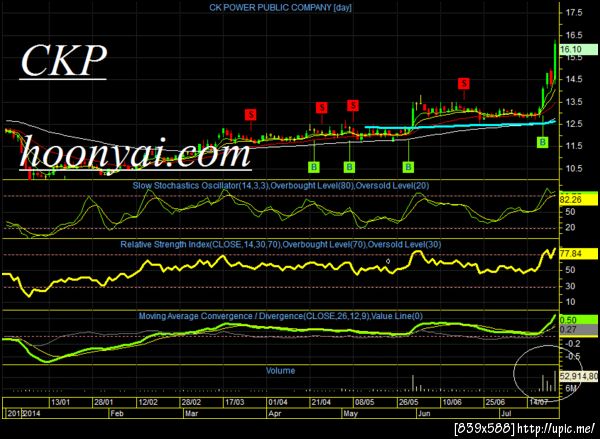The height and width of the screenshot is (439, 600).
Task: Click the 26/05 date label
Action: (408, 402)
